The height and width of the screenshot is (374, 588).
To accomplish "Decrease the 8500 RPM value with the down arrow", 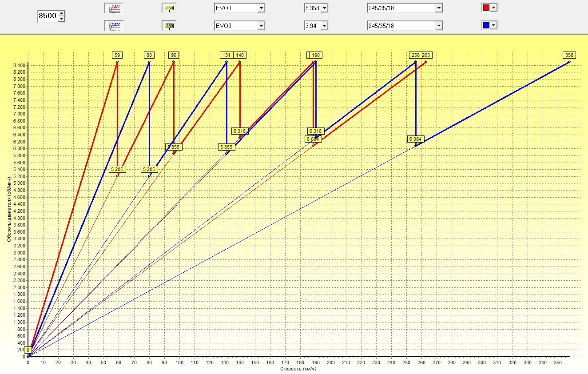I will 62,19.
